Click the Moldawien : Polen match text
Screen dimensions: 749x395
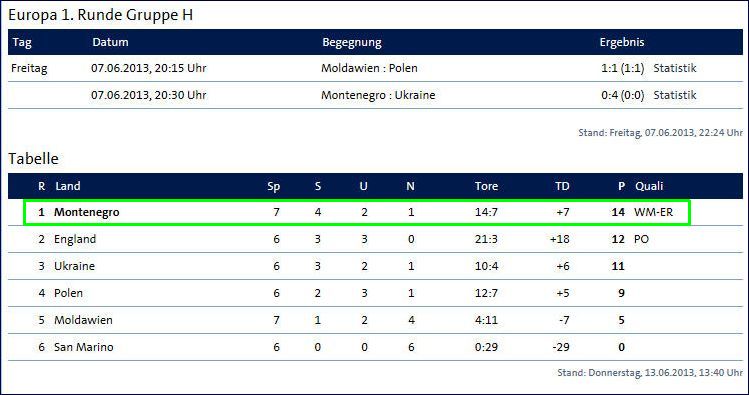pyautogui.click(x=369, y=68)
